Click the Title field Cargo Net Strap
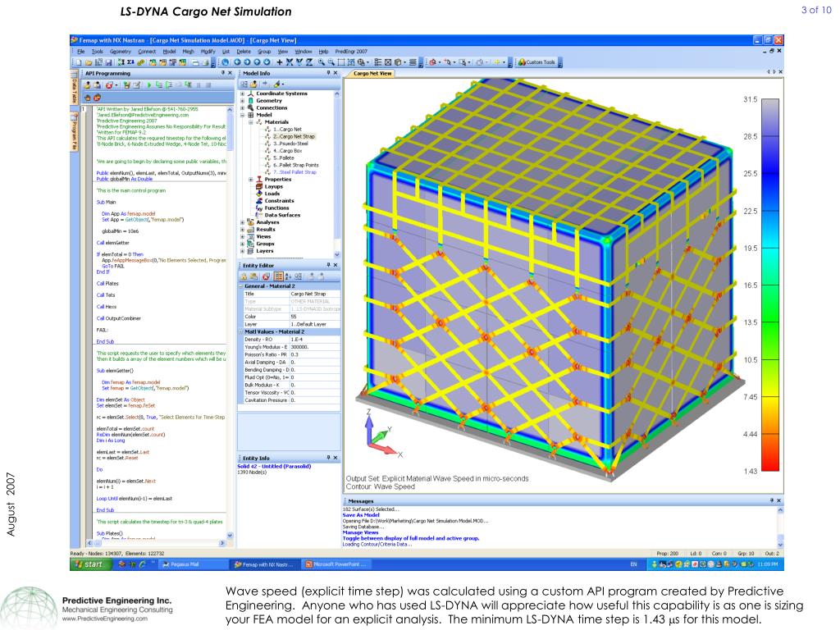The width and height of the screenshot is (840, 630). 314,294
